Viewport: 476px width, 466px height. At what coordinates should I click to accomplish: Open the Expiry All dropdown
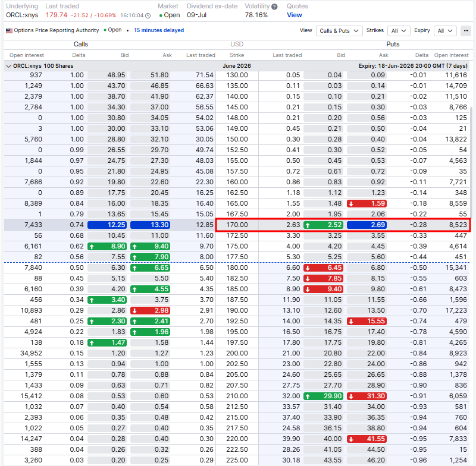[x=445, y=31]
